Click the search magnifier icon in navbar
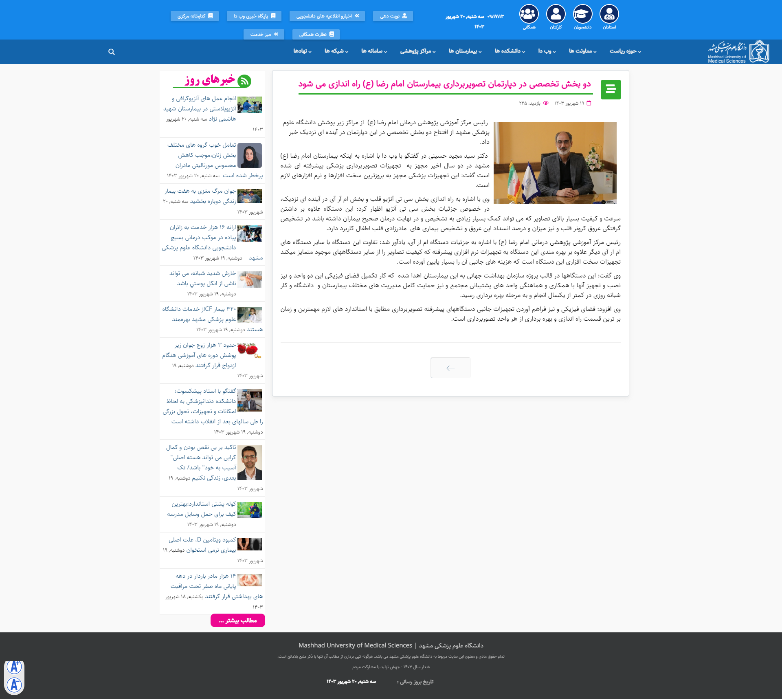782x700 pixels. point(111,52)
